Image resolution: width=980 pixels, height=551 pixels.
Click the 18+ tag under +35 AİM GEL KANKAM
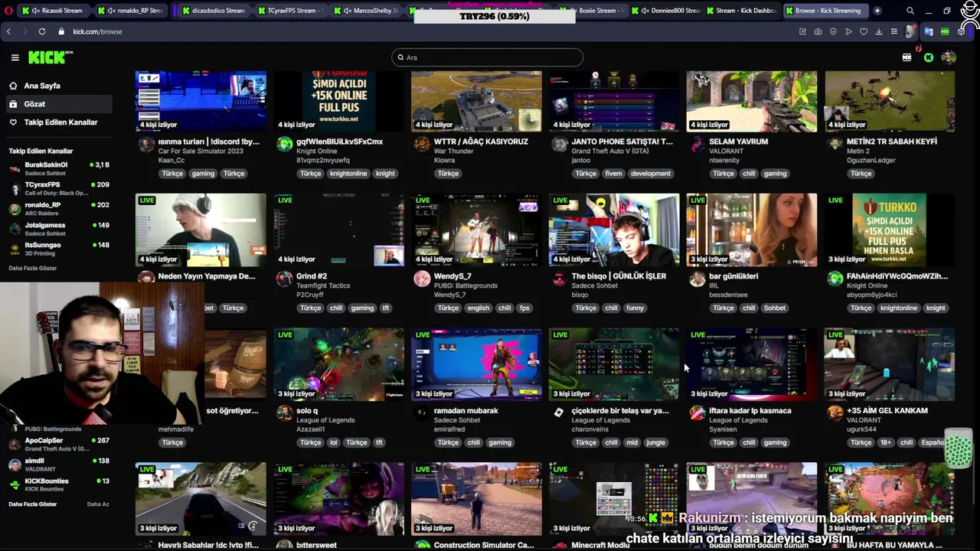[x=886, y=443]
